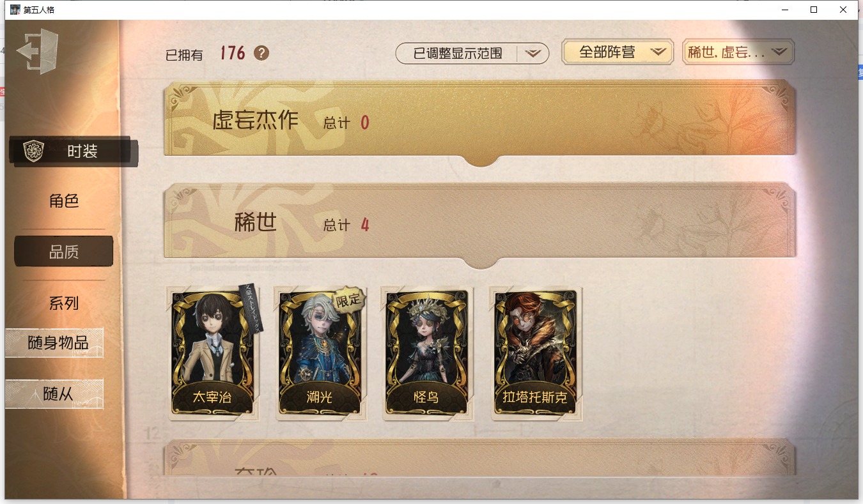Open the question mark help icon
This screenshot has width=863, height=504.
[x=261, y=53]
